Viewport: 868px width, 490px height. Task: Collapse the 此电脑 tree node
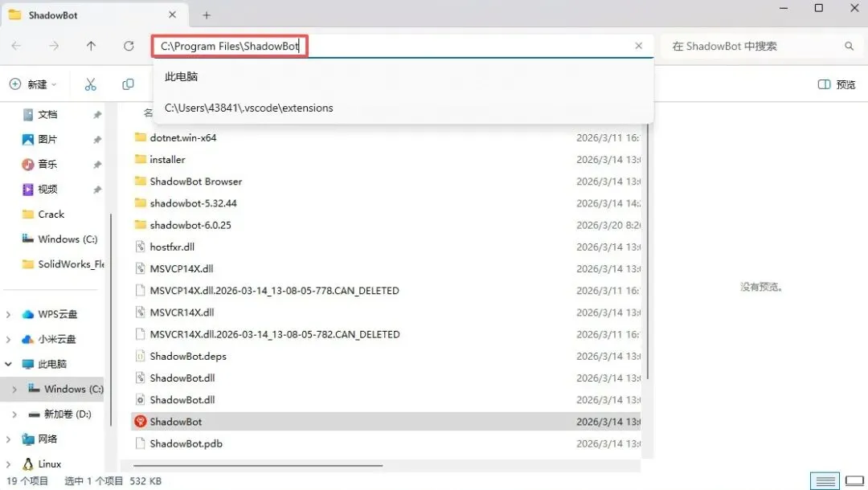(8, 364)
